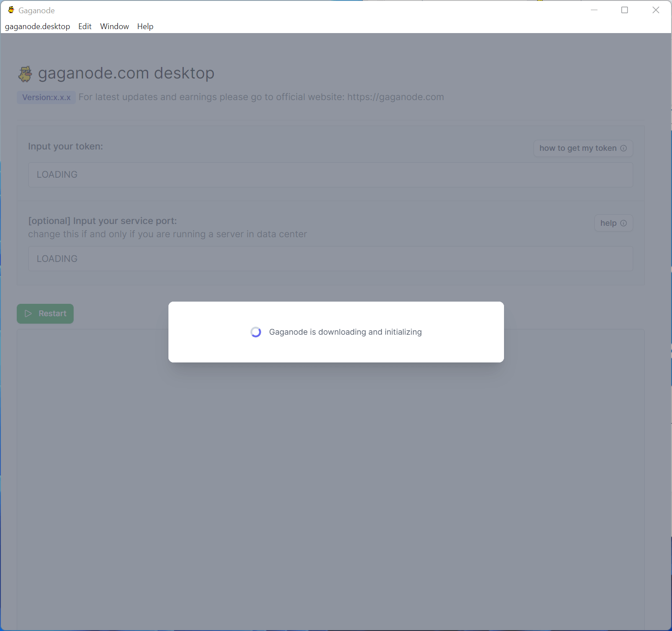The height and width of the screenshot is (631, 672).
Task: Open the Help menu in menu bar
Action: coord(145,26)
